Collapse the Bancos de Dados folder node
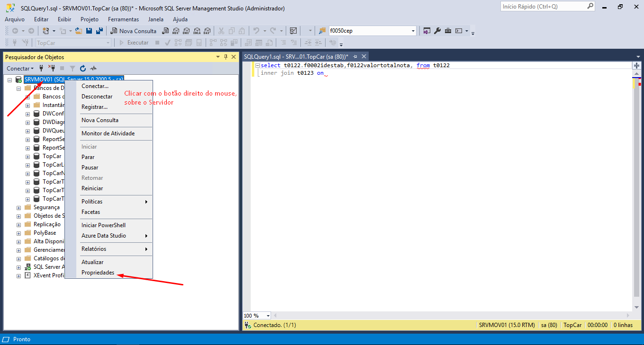This screenshot has height=345, width=644. (x=18, y=88)
